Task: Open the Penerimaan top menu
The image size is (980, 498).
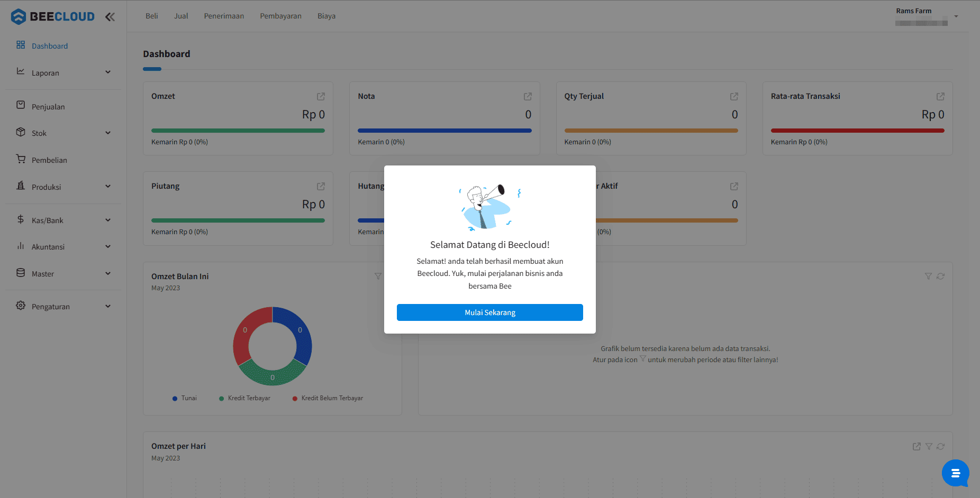Action: 224,16
